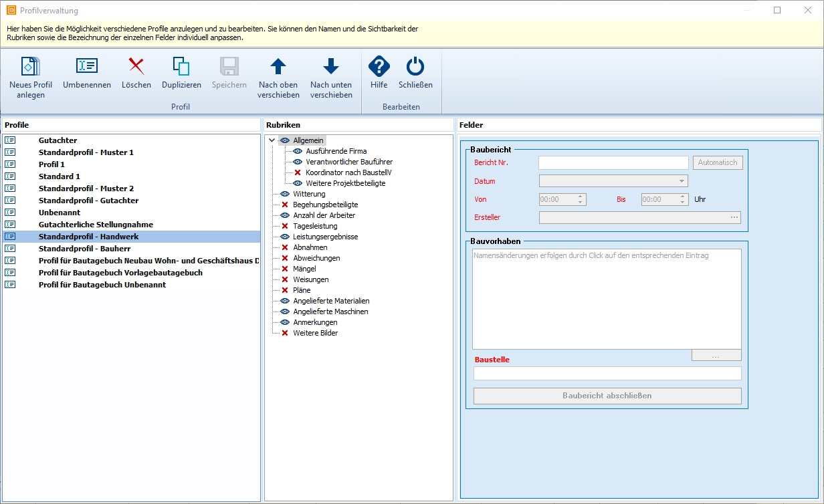
Task: Click the Ersteller ellipsis selector
Action: tap(734, 217)
